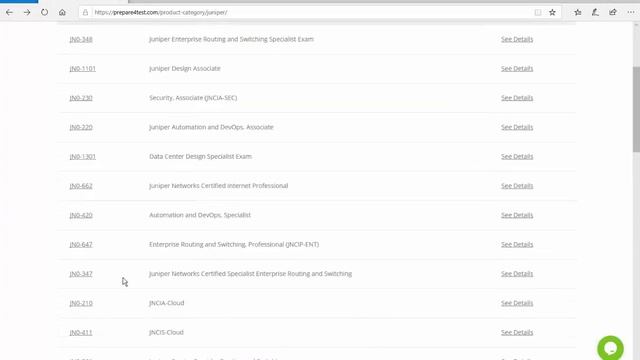The image size is (640, 360).
Task: Open exam link JN0-348
Action: pyautogui.click(x=81, y=39)
